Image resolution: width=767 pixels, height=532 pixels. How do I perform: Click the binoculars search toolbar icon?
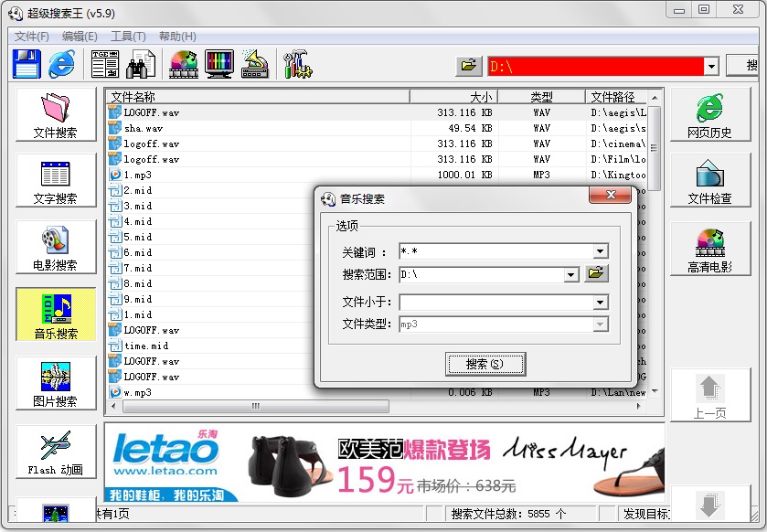pos(140,64)
